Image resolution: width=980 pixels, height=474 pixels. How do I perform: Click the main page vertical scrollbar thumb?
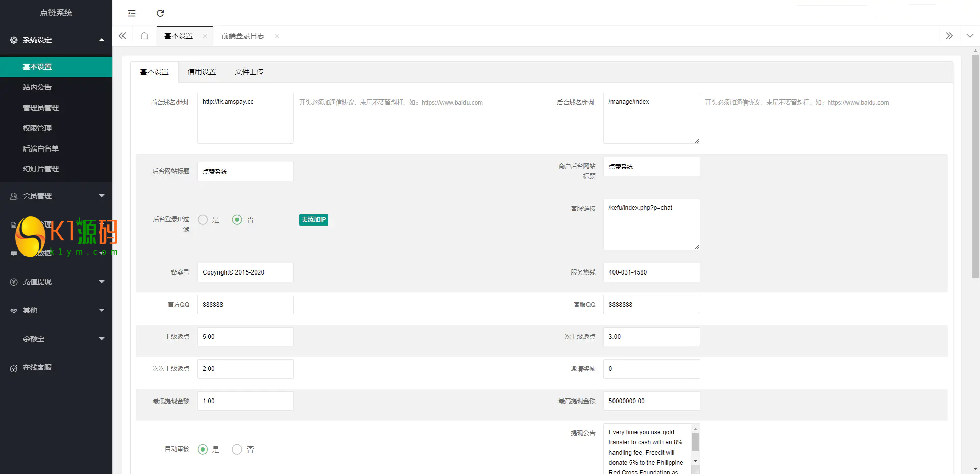tap(975, 166)
